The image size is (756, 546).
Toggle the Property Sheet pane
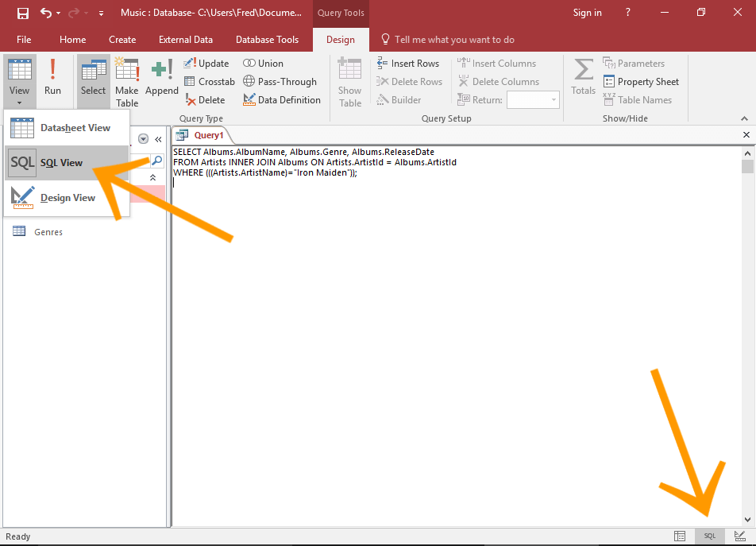pos(641,81)
